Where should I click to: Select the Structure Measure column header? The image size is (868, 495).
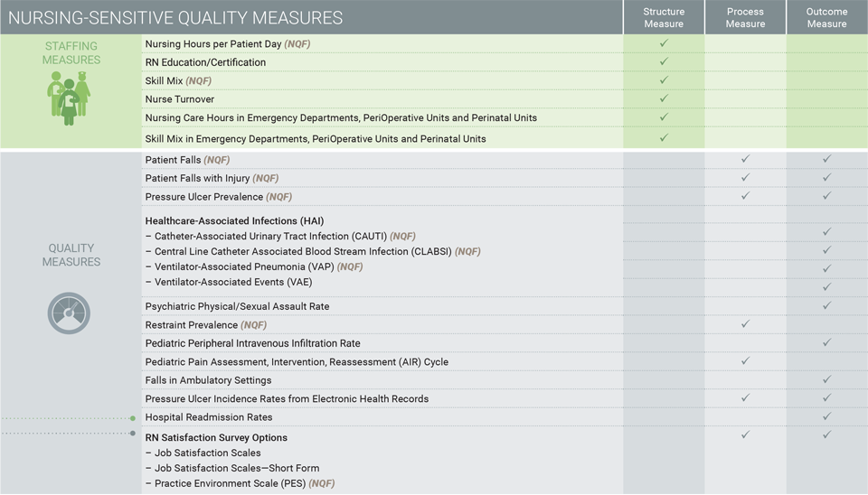click(664, 17)
